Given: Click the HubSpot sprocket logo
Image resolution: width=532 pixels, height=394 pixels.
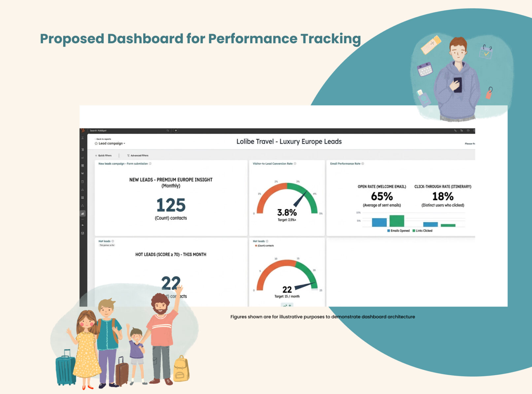Looking at the screenshot, I should pyautogui.click(x=83, y=130).
